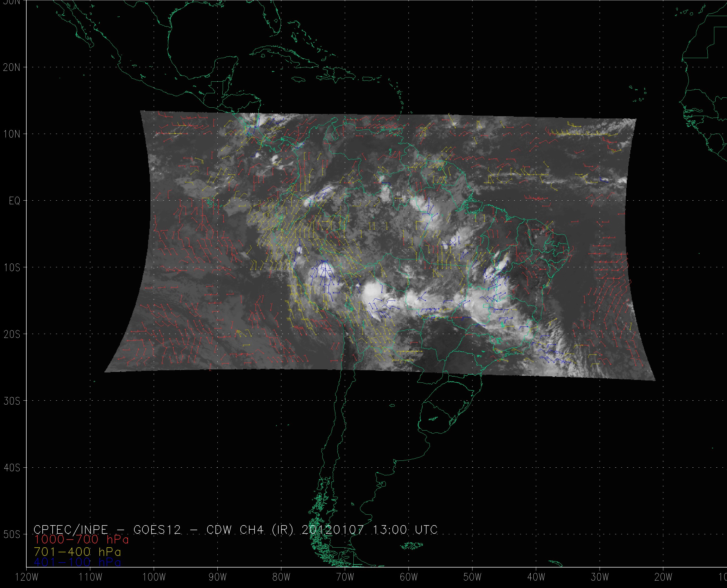Click the 10S latitude axis label
The image size is (727, 588).
point(12,268)
